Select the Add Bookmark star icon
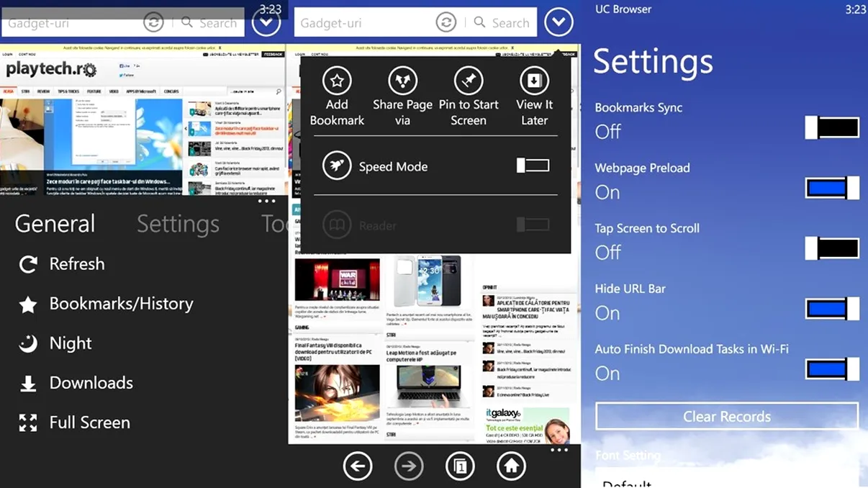The height and width of the screenshot is (488, 868). tap(337, 81)
